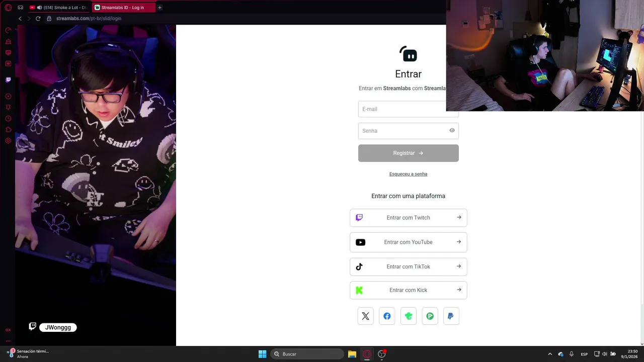Open the Esqueceu a senha link
Screen dimensions: 644x362
409,174
